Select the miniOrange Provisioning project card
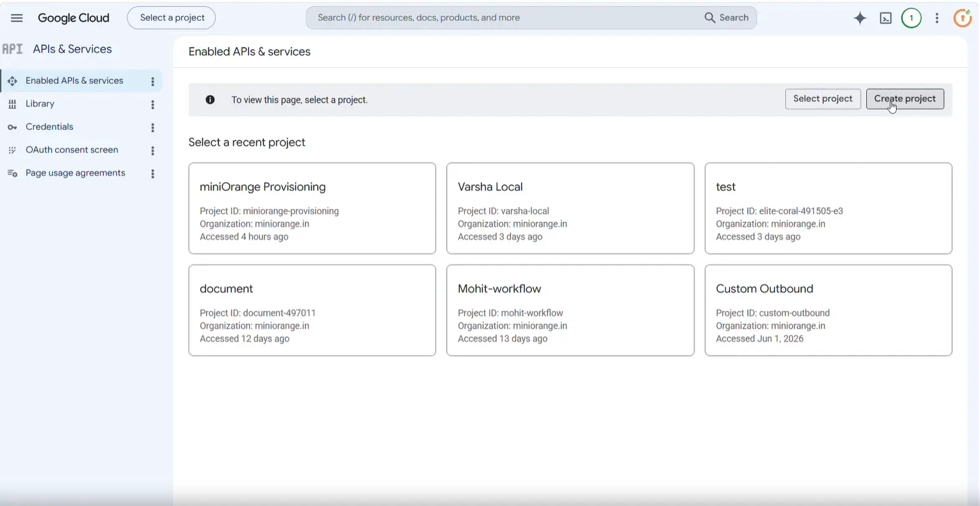980x506 pixels. pyautogui.click(x=312, y=208)
